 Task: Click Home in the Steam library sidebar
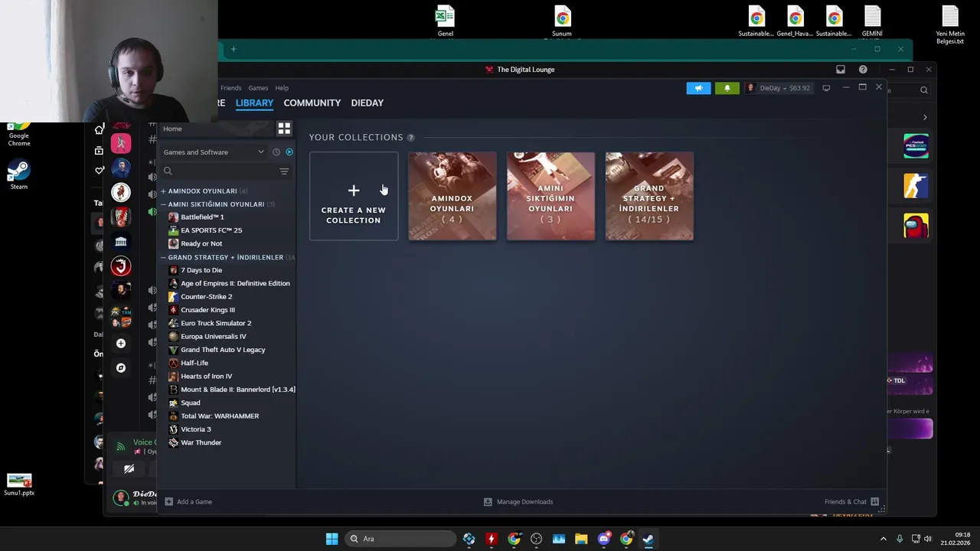172,129
